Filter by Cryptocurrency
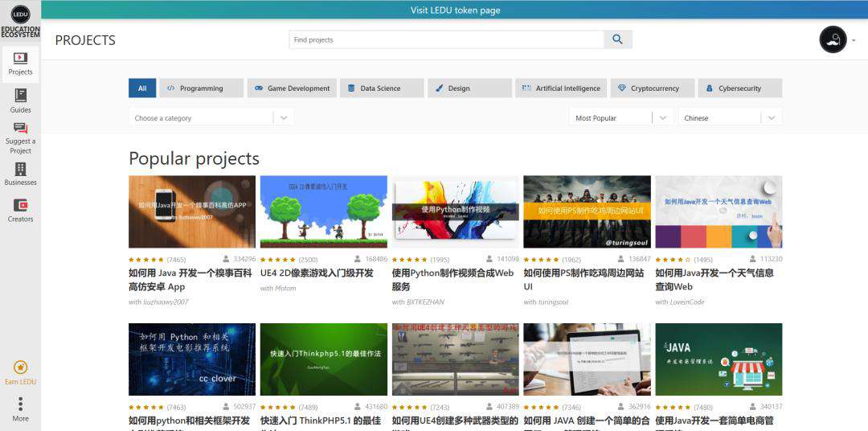 tap(653, 88)
